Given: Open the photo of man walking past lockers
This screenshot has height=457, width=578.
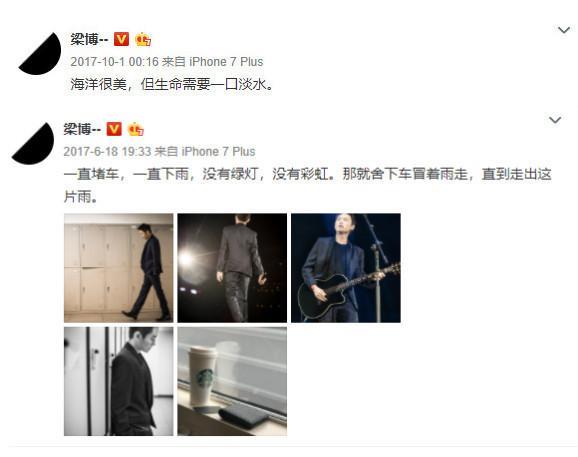Looking at the screenshot, I should (x=118, y=268).
